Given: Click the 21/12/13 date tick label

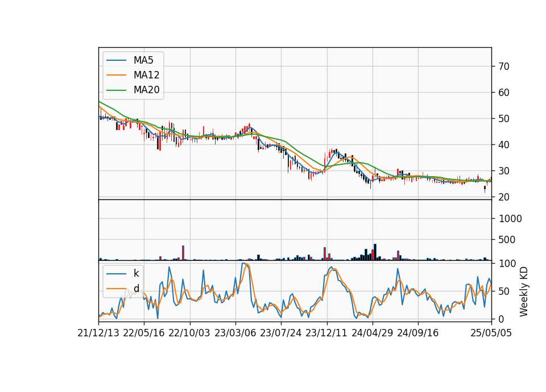Looking at the screenshot, I should point(98,333).
